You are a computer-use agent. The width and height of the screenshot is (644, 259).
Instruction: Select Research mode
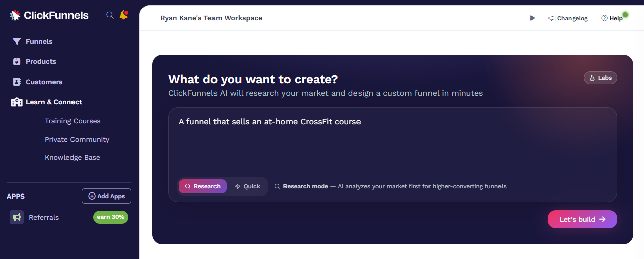tap(202, 186)
